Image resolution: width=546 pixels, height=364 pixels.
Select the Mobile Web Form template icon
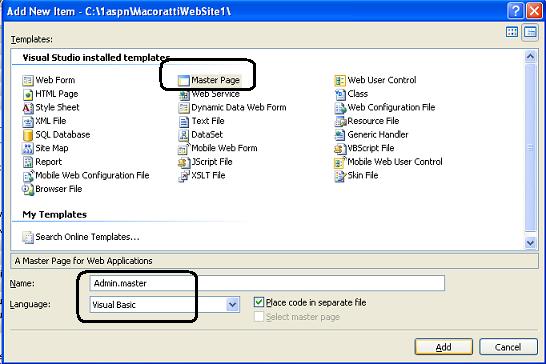click(184, 149)
